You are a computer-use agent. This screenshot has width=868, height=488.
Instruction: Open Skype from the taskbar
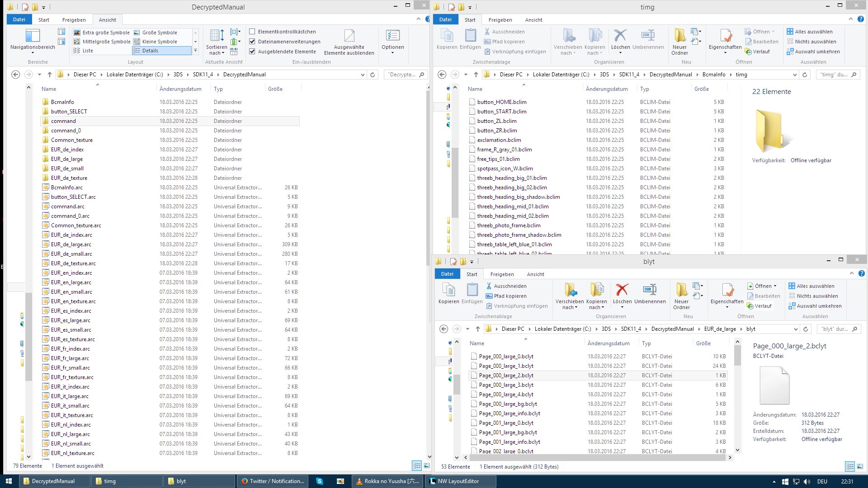(320, 481)
